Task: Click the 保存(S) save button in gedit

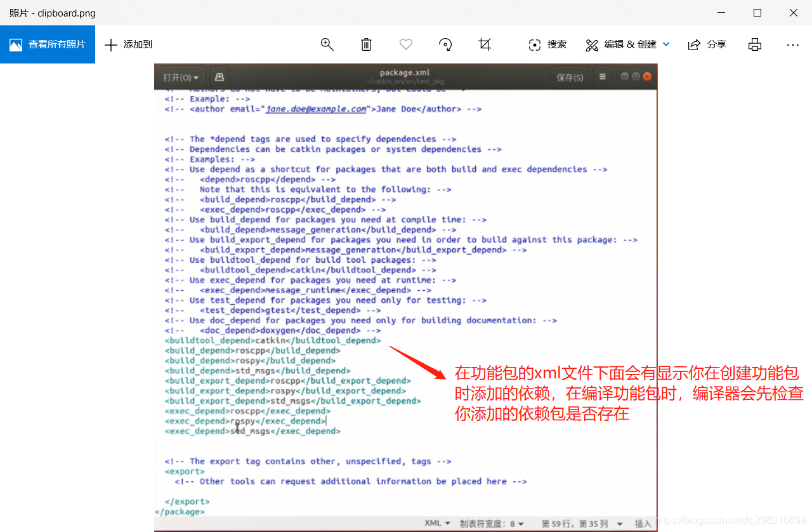Action: [x=570, y=77]
